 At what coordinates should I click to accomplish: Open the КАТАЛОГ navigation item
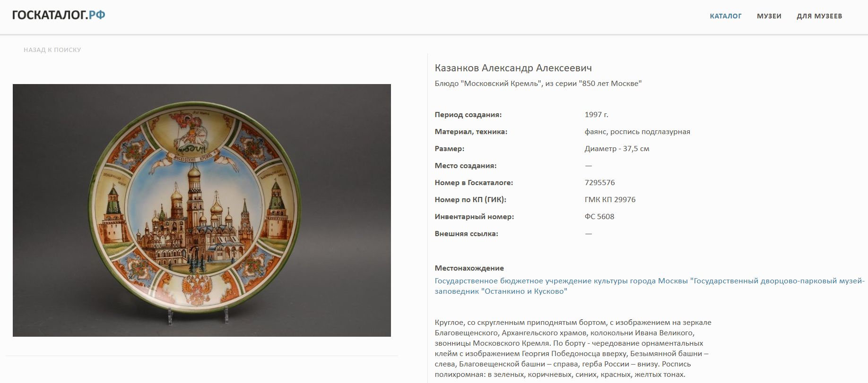click(x=725, y=16)
